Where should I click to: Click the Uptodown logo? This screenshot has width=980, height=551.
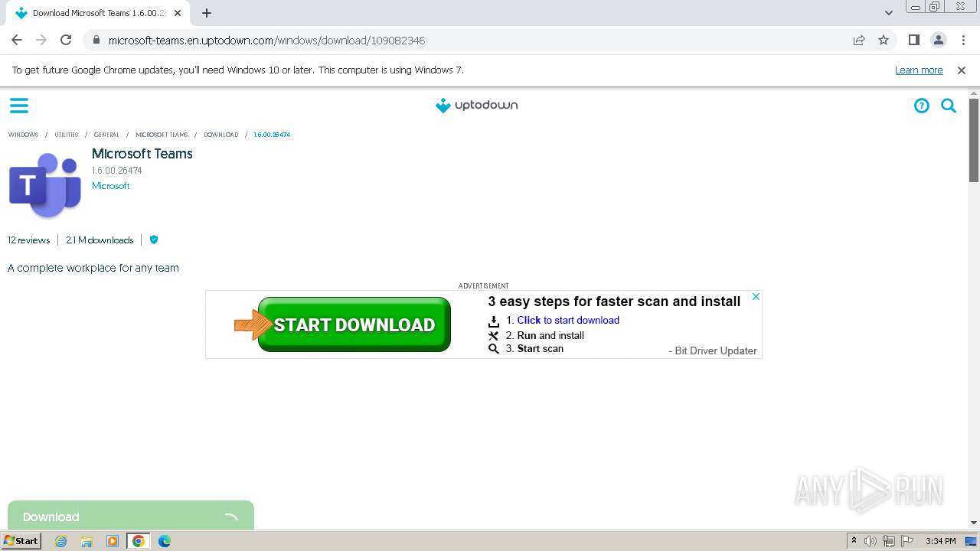(476, 106)
